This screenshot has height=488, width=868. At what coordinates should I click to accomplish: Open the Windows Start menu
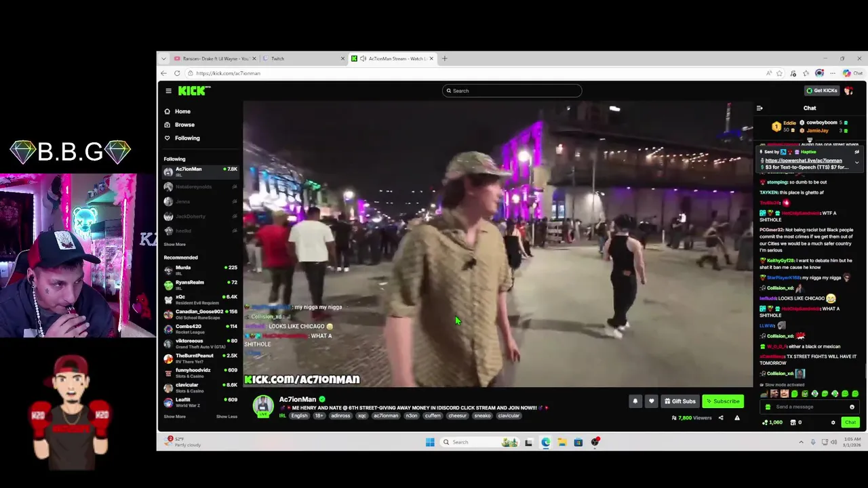tap(430, 443)
